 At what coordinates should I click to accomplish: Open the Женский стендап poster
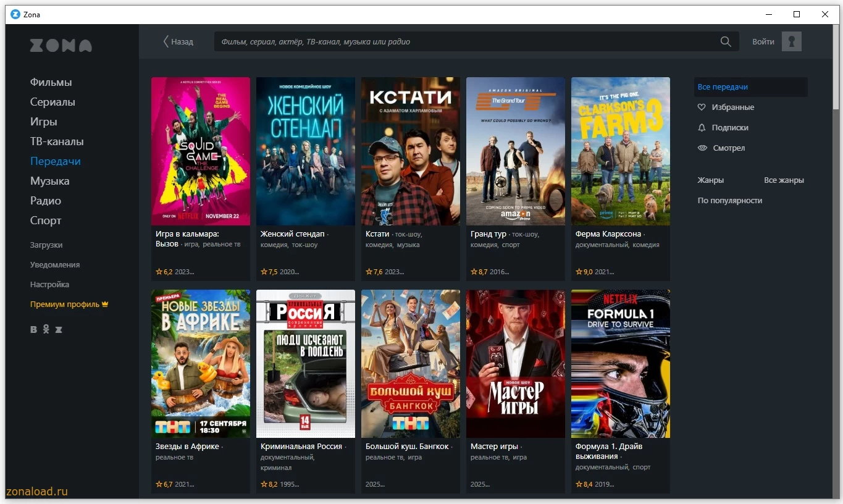pos(306,151)
